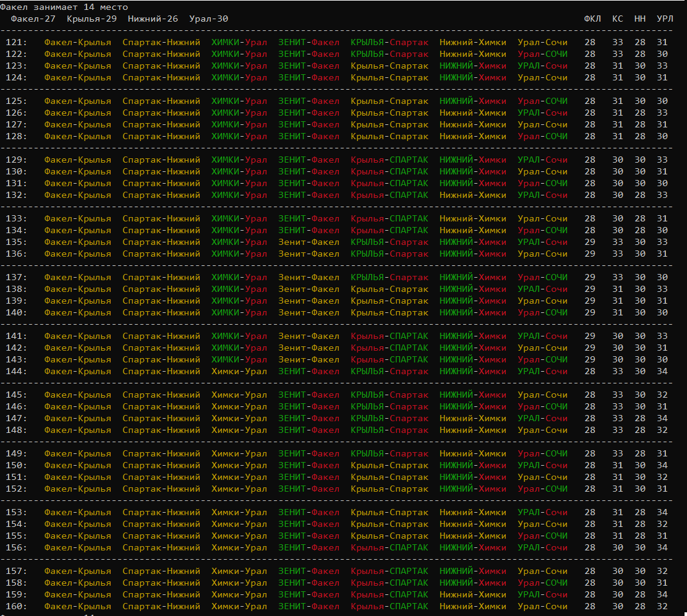The image size is (687, 616).
Task: Click the КС value 33 in row 149
Action: pyautogui.click(x=617, y=453)
